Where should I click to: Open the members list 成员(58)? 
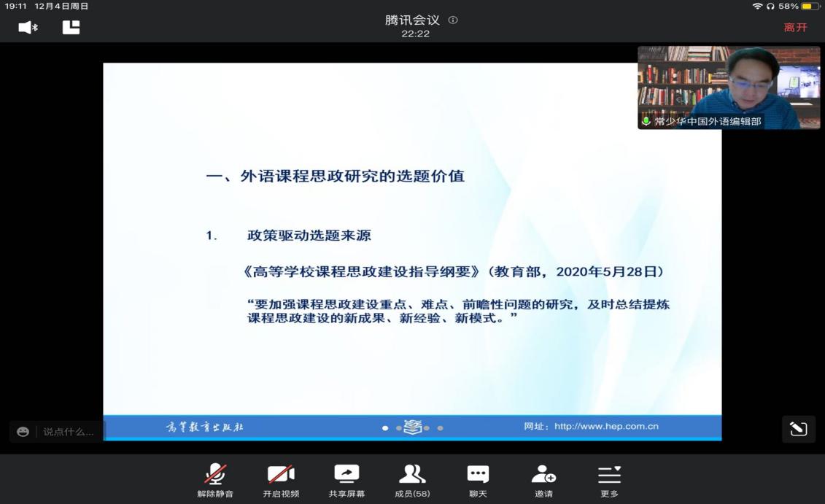(x=412, y=480)
